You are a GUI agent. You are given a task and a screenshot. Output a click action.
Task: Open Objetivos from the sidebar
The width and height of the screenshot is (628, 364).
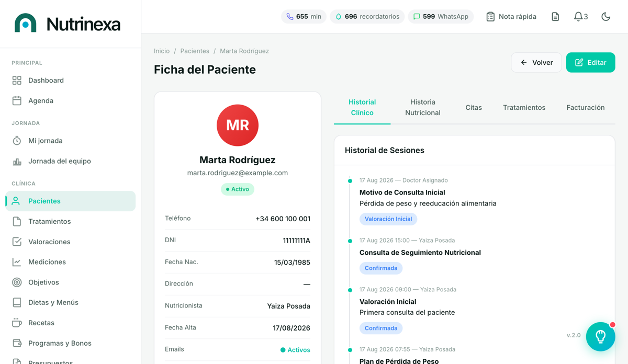[x=71, y=282]
